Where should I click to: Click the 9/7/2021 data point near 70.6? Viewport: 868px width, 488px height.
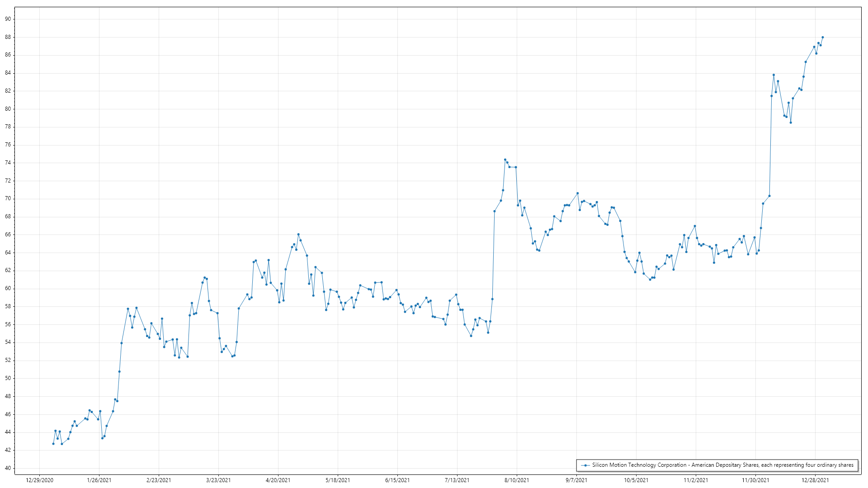click(x=577, y=193)
